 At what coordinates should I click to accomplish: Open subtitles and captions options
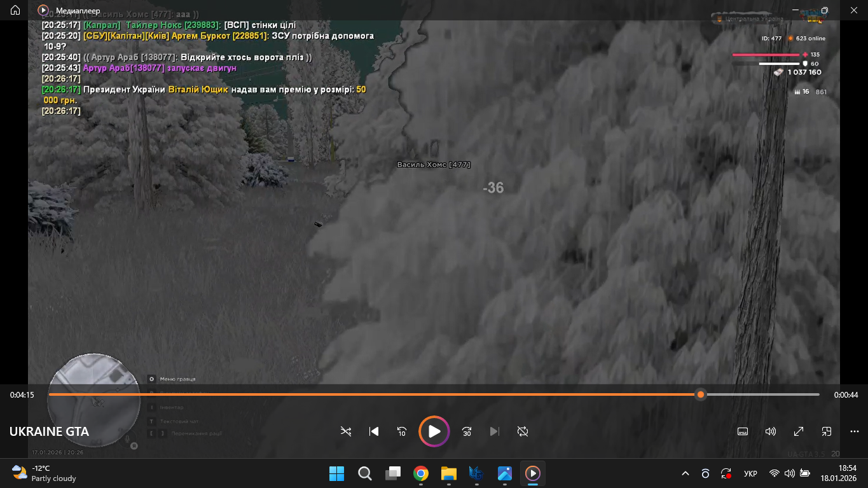743,431
